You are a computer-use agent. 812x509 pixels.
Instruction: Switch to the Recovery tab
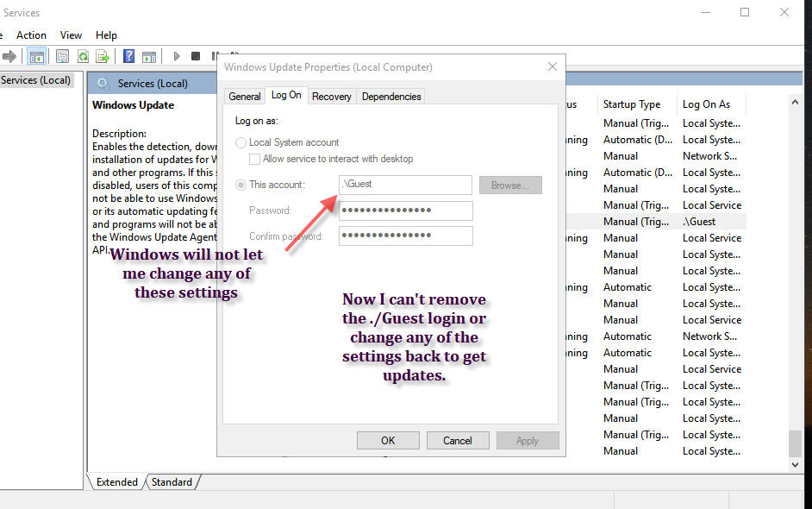[331, 96]
